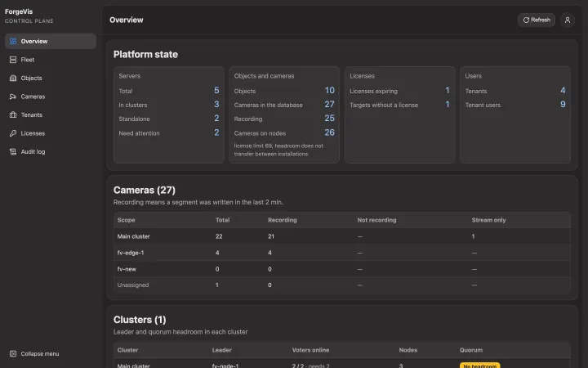The image size is (588, 368).
Task: Click the Cameras (27) section heading
Action: 145,191
